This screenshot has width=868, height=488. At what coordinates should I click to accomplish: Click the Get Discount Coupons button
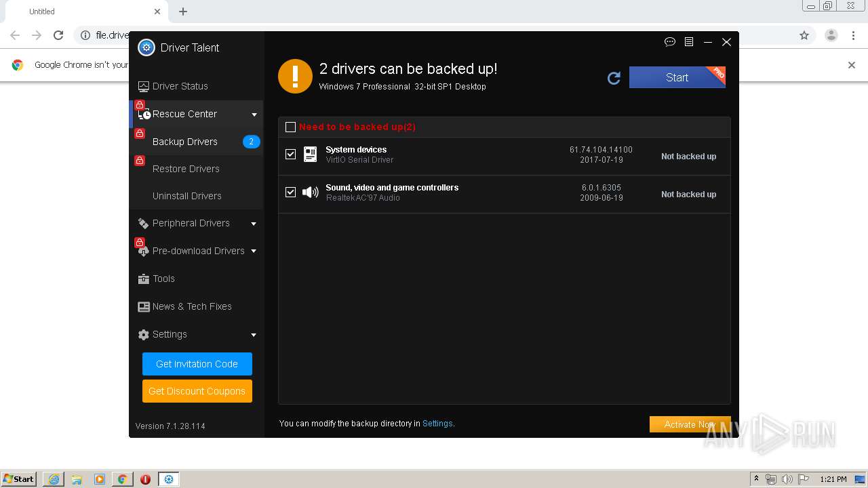click(x=197, y=391)
